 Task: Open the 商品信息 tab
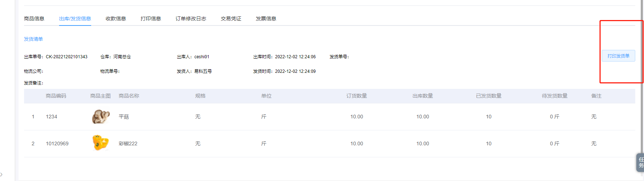coord(34,19)
